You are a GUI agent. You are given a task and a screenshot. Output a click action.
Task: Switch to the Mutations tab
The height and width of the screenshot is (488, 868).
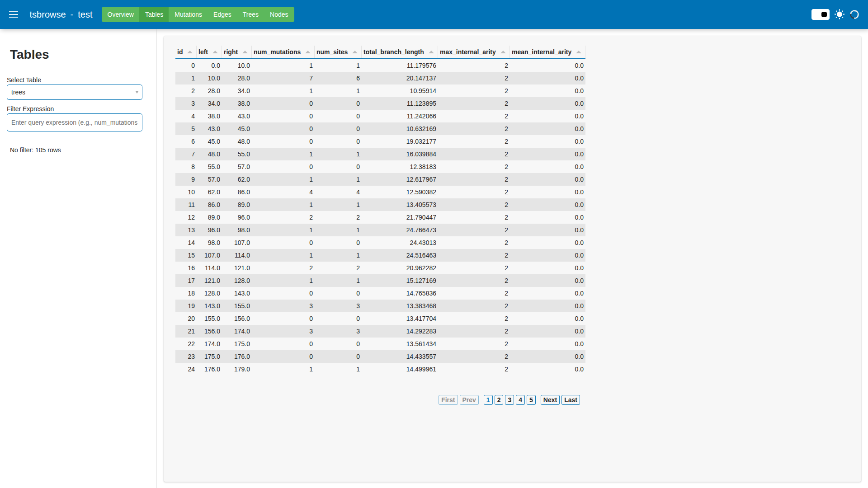pyautogui.click(x=188, y=14)
